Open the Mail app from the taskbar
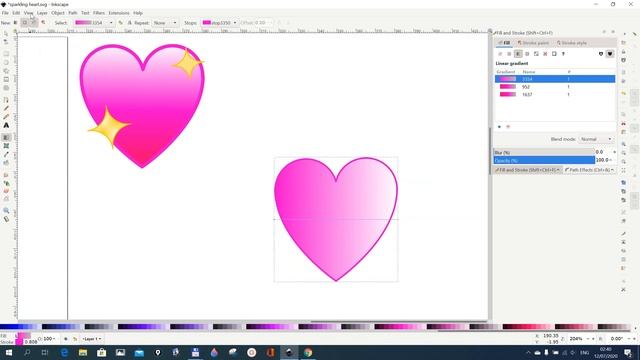The width and height of the screenshot is (640, 360). [x=139, y=352]
